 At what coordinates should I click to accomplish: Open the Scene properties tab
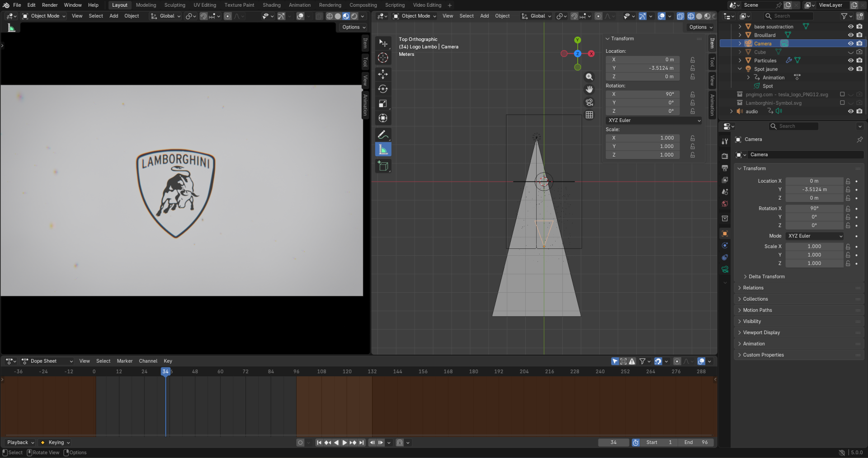point(725,192)
